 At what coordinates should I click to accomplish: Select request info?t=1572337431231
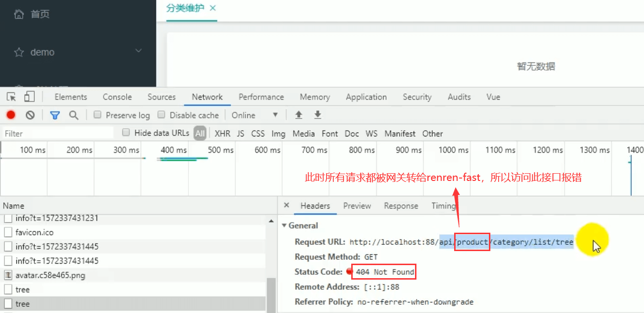pyautogui.click(x=57, y=218)
